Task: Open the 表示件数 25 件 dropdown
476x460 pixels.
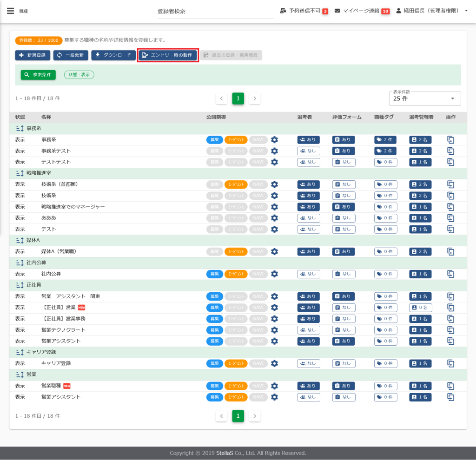Action: 424,99
